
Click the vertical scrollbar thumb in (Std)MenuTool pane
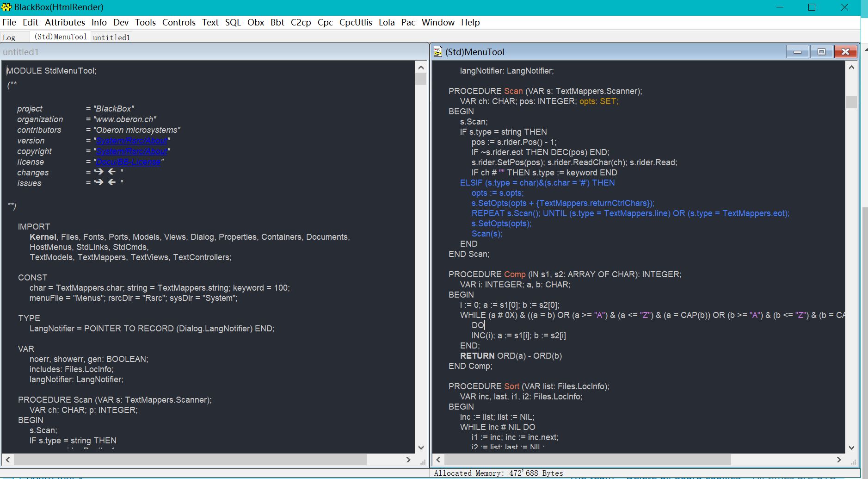pos(851,102)
